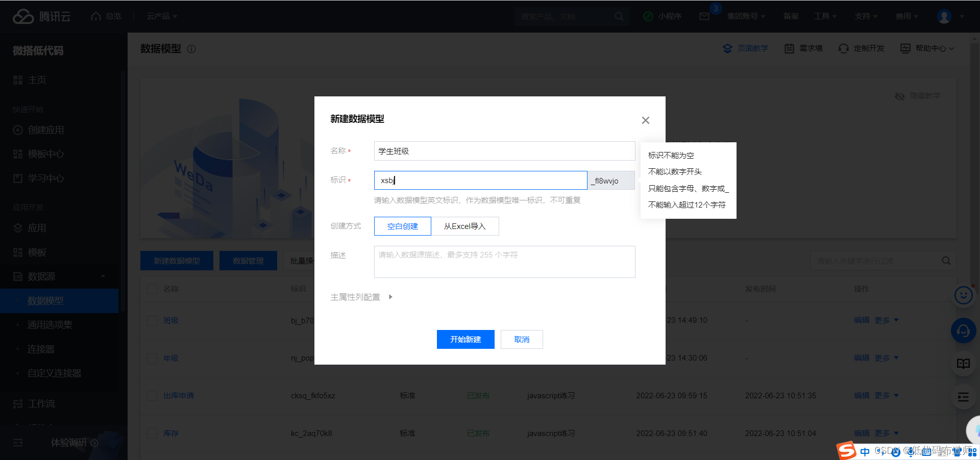Click the 隐藏教学 eye icon

[x=900, y=96]
